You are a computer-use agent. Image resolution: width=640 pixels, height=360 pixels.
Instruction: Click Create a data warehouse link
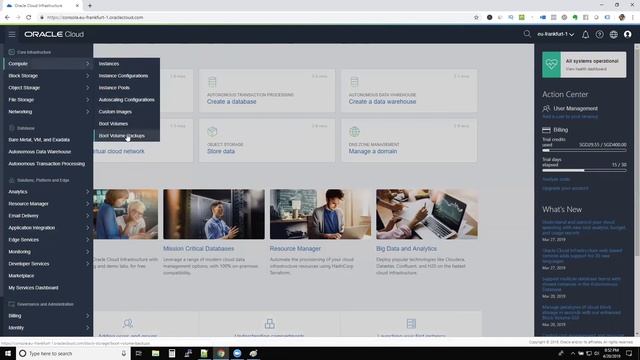[x=382, y=102]
